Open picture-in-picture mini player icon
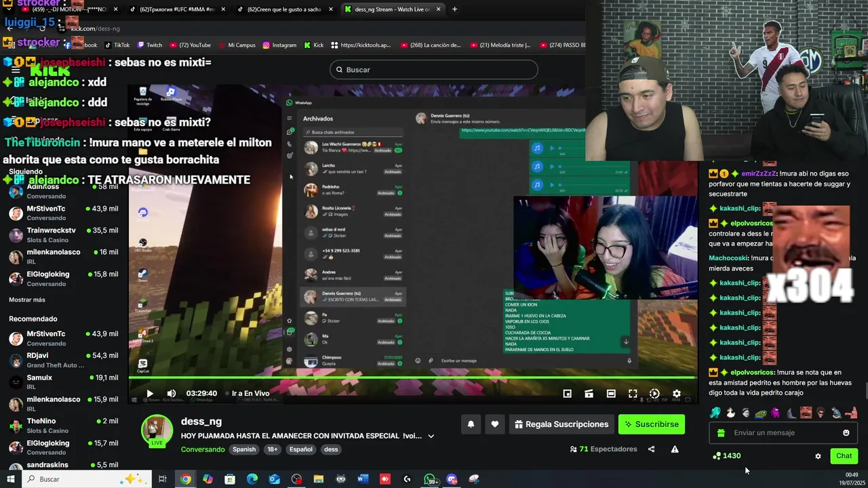The height and width of the screenshot is (488, 868). coord(568,393)
